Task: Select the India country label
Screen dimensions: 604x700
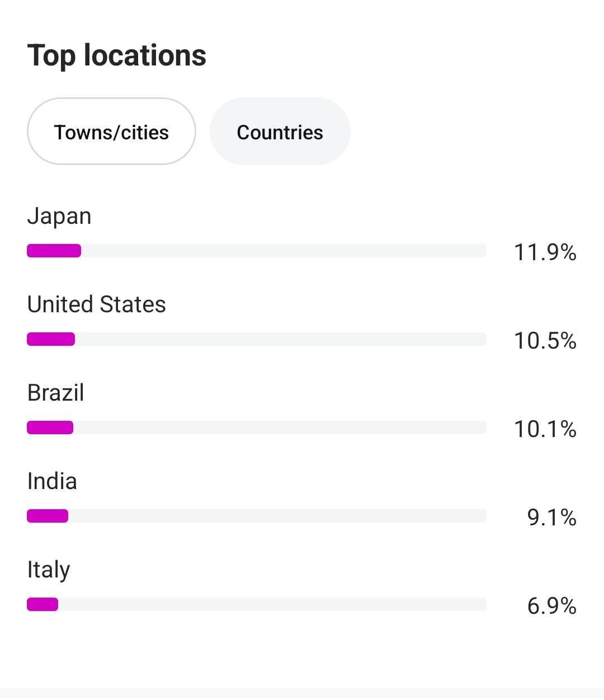Action: point(52,481)
